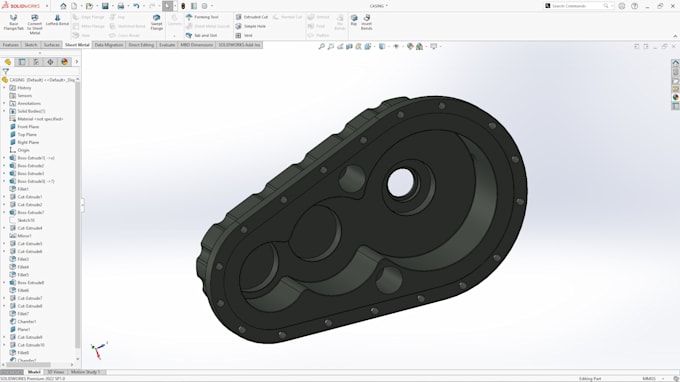Screen dimensions: 680x382
Task: Click the Search Commands input field
Action: click(x=578, y=6)
